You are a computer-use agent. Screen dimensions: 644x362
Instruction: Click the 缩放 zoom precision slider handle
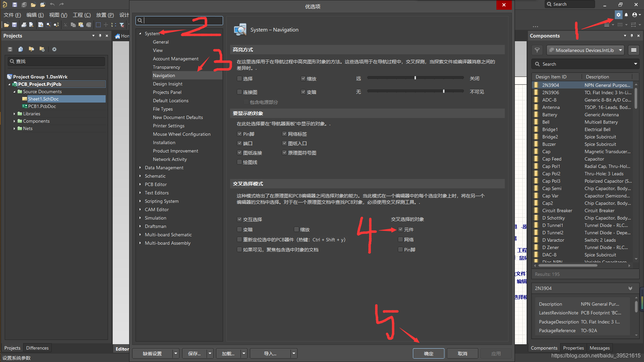415,78
